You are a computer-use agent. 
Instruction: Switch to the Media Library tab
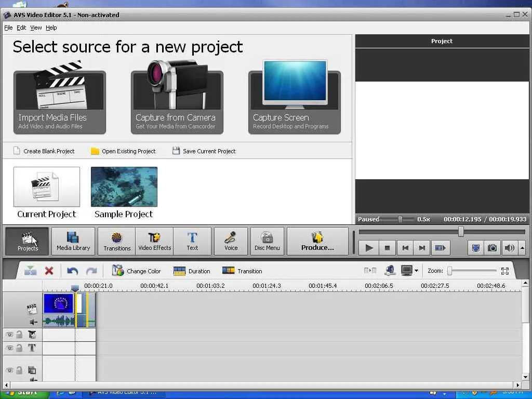73,241
